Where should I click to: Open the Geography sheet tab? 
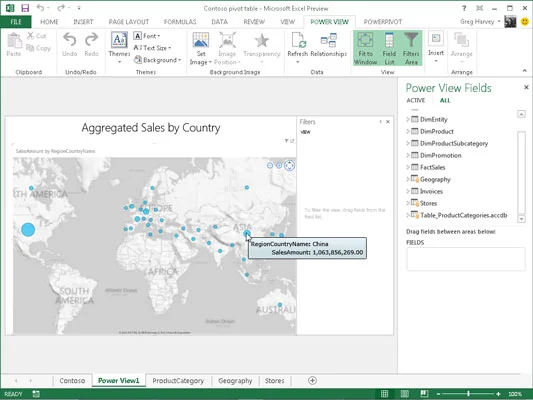[235, 381]
